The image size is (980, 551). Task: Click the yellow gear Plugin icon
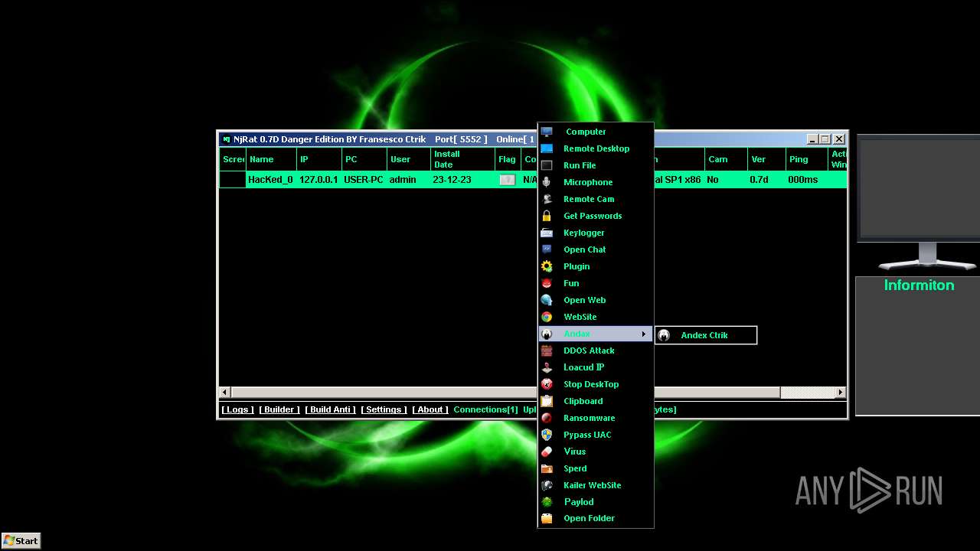[547, 266]
